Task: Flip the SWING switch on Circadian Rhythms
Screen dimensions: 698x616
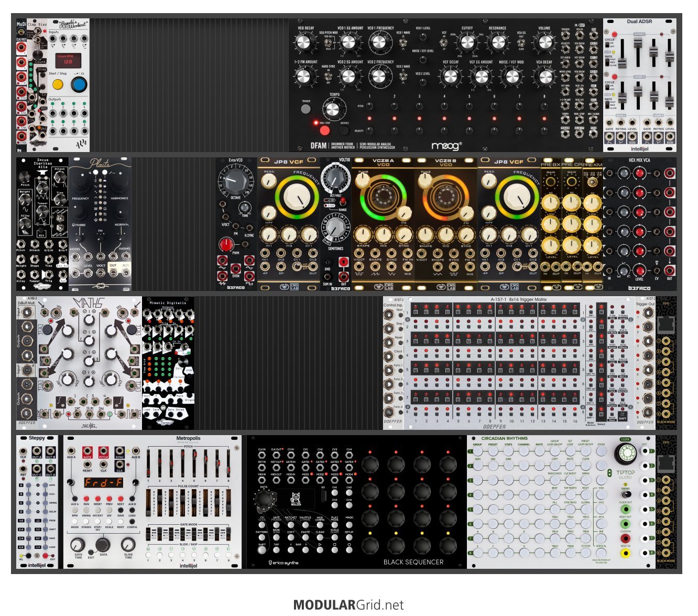Action: coord(625,494)
